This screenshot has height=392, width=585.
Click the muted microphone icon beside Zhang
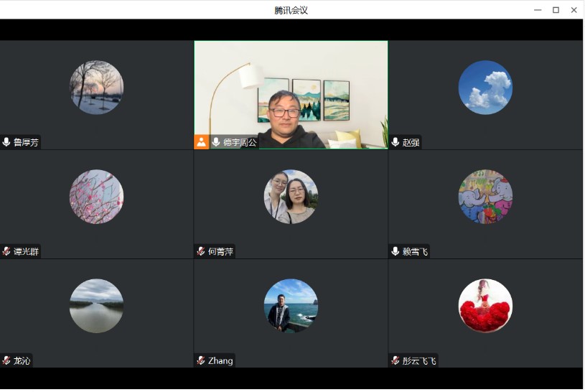coord(201,360)
